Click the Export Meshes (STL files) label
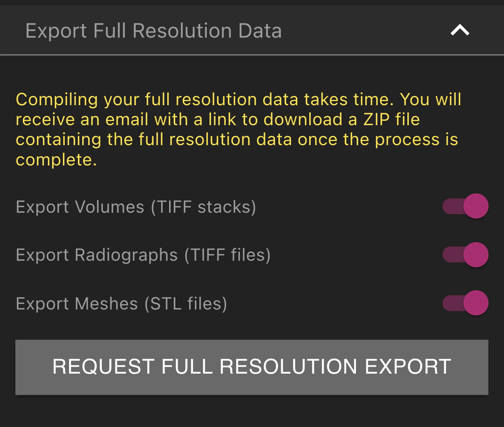 pyautogui.click(x=121, y=303)
